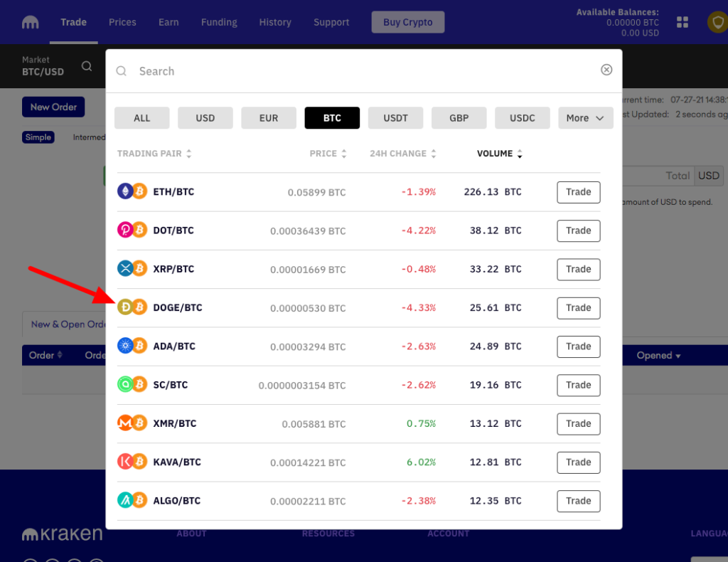Viewport: 728px width, 562px height.
Task: Click Trade for KAVA/BTC
Action: coord(579,462)
